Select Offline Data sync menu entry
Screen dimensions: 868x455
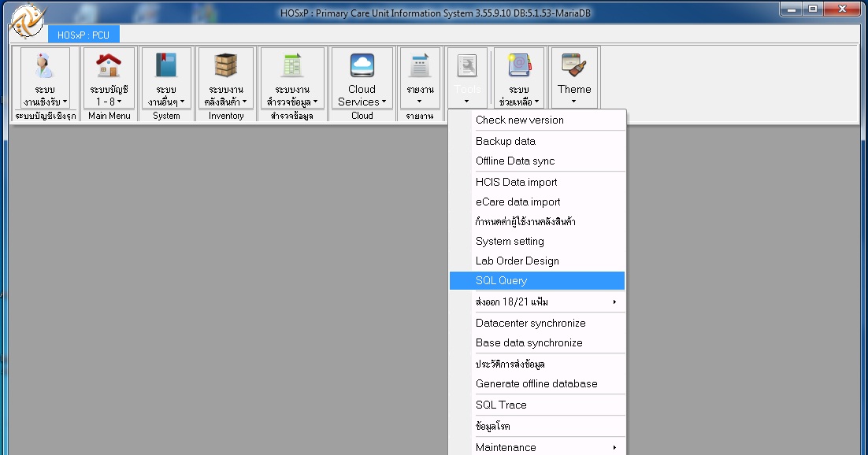pyautogui.click(x=537, y=161)
